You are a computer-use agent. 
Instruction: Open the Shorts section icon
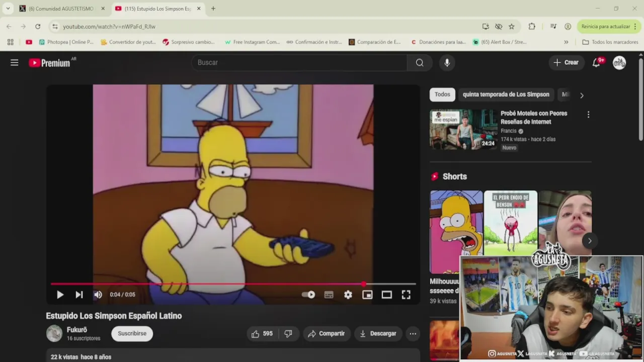coord(435,176)
